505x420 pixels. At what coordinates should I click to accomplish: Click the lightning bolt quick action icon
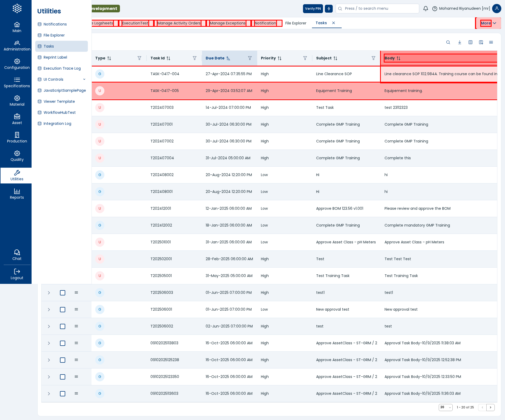pos(329,9)
